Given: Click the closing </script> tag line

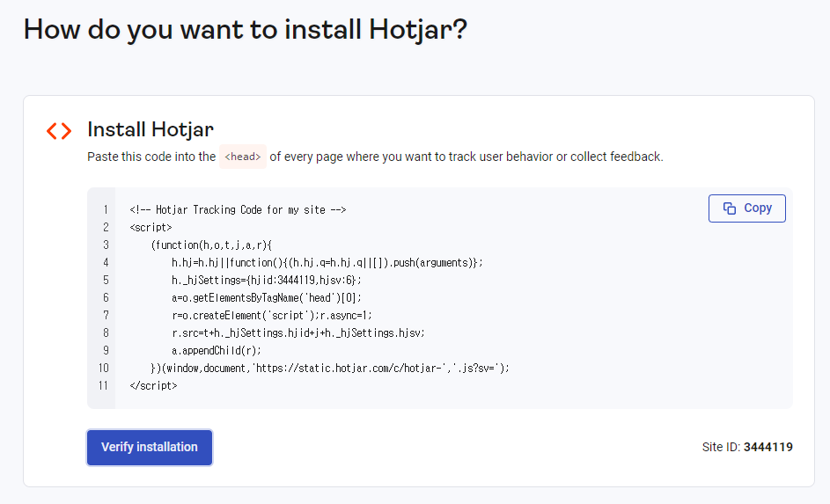Looking at the screenshot, I should tap(153, 385).
